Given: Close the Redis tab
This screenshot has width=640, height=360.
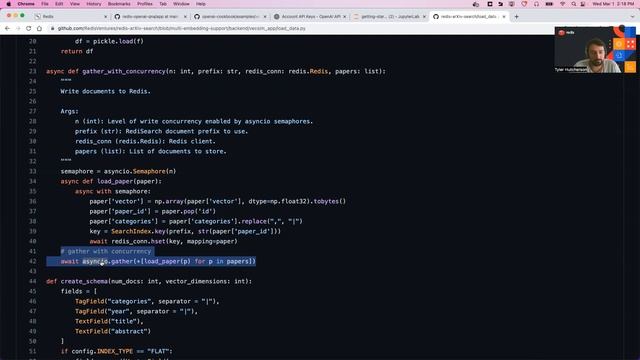Looking at the screenshot, I should [x=105, y=17].
